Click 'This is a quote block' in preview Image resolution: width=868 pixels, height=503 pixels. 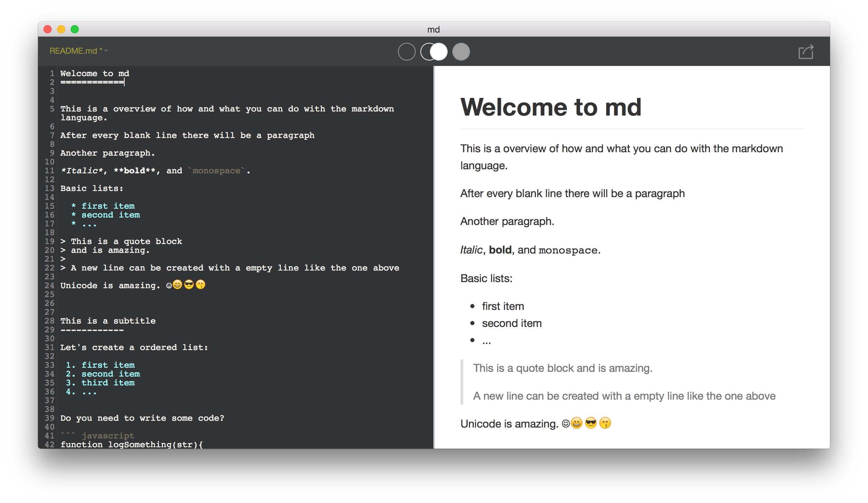[524, 368]
